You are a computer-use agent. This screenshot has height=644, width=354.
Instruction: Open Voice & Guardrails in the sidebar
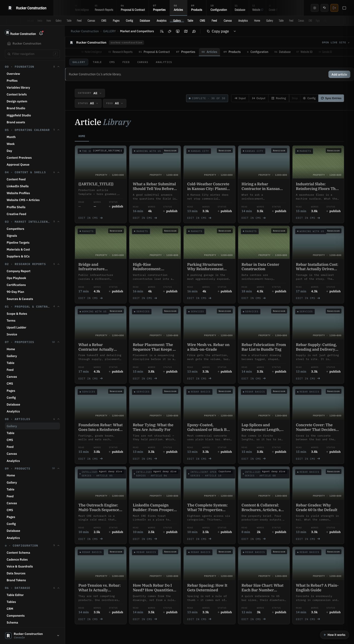[x=20, y=566]
